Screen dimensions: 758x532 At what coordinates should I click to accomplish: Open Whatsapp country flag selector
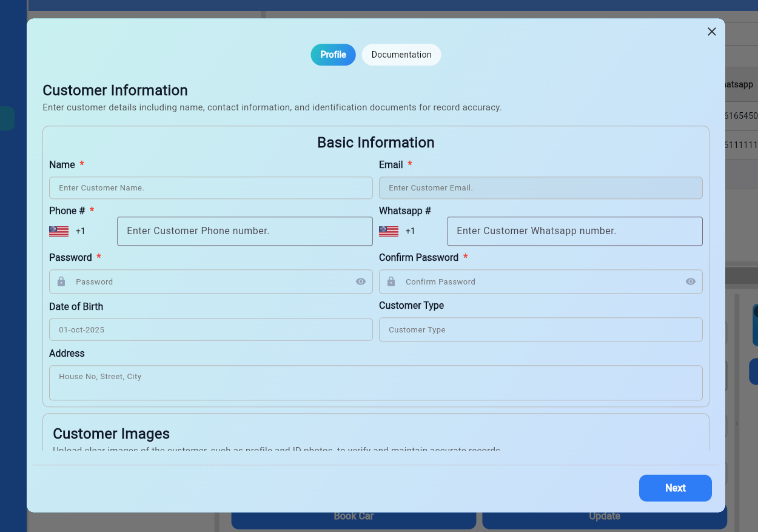click(389, 231)
